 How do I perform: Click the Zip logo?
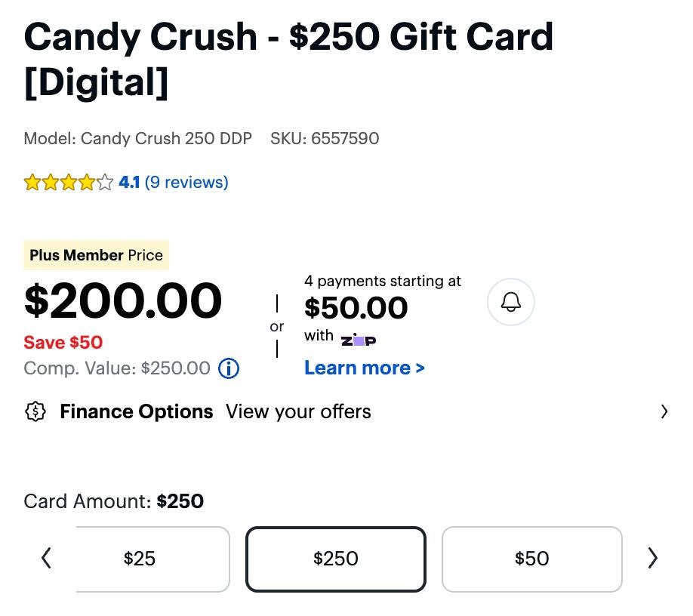359,340
